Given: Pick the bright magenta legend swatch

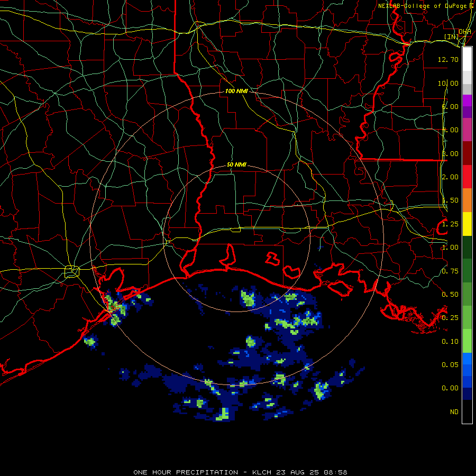Looking at the screenshot, I should (x=467, y=100).
